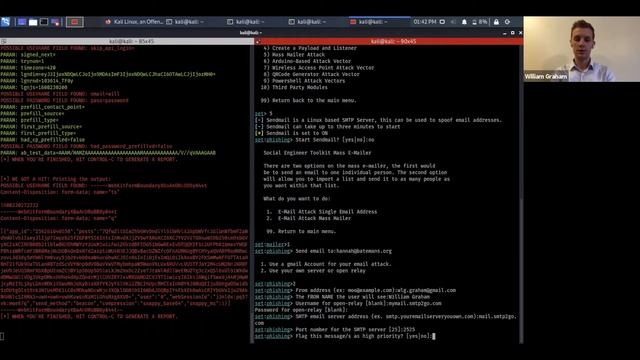Open the file manager launcher in the panel
The height and width of the screenshot is (360, 640).
tap(33, 22)
